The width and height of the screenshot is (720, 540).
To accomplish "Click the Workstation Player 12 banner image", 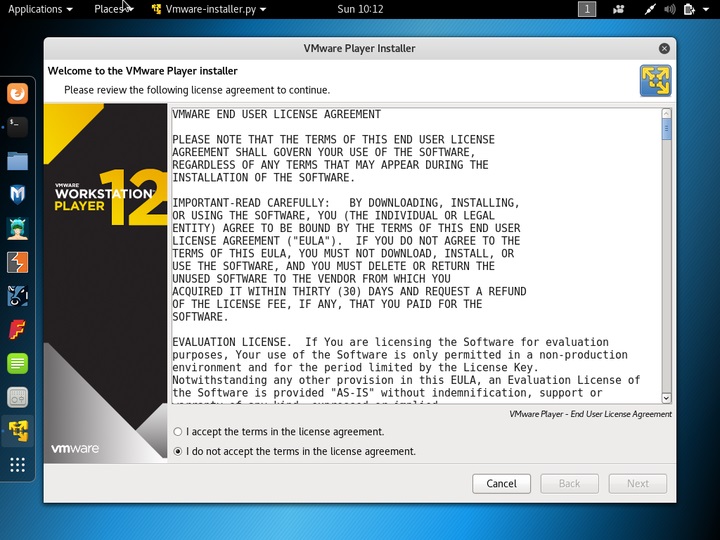I will click(x=106, y=281).
